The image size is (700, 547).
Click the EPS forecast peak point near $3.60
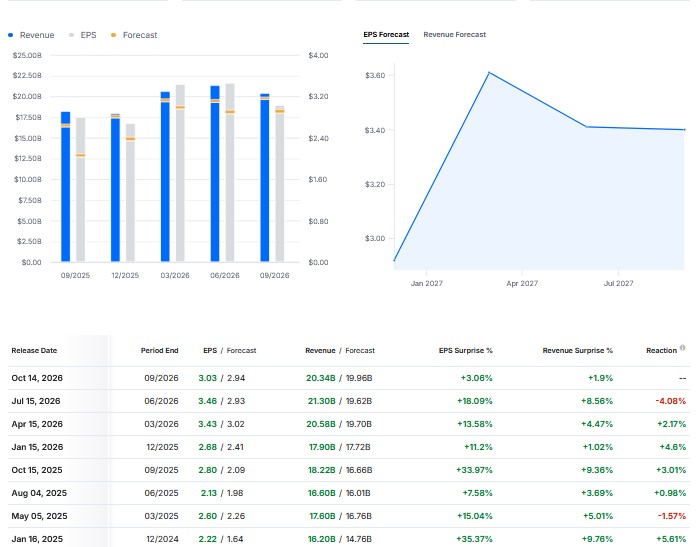489,72
